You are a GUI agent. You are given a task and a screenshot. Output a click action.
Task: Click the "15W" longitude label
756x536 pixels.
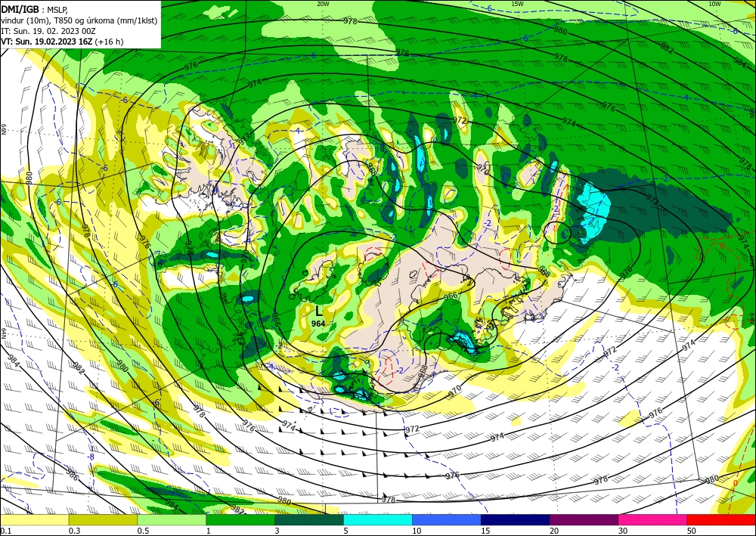(517, 3)
